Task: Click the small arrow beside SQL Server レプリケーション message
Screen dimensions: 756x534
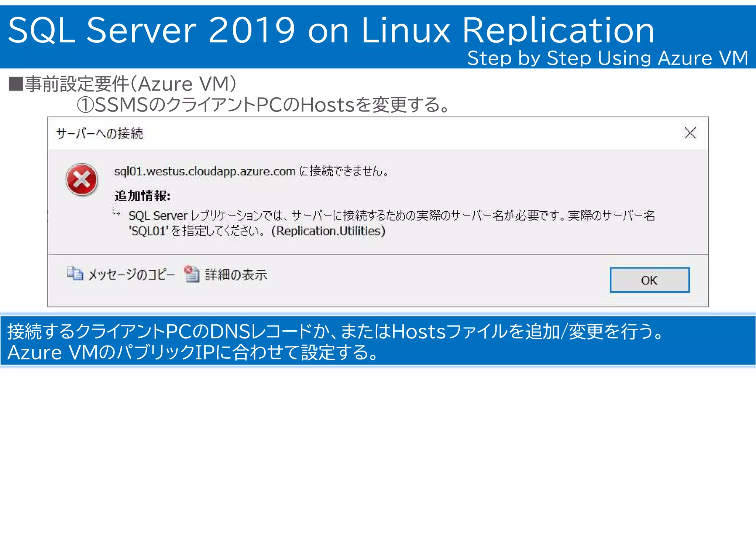Action: click(x=116, y=212)
